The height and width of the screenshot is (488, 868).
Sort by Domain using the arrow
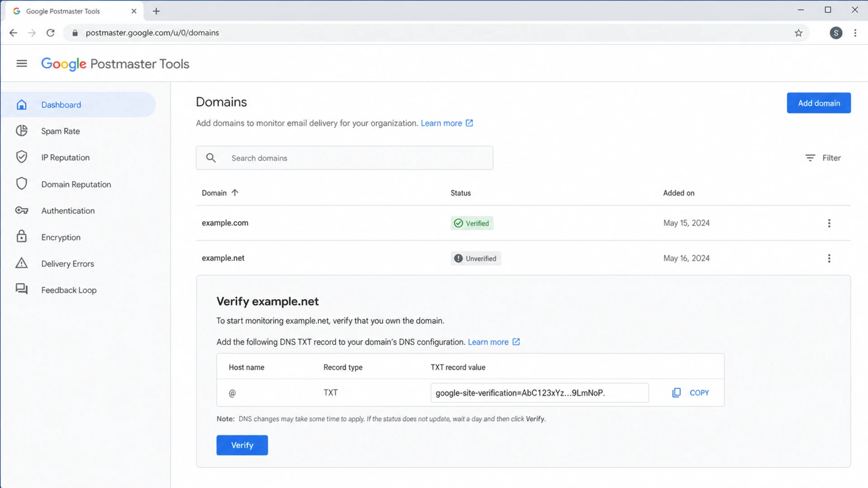[235, 192]
